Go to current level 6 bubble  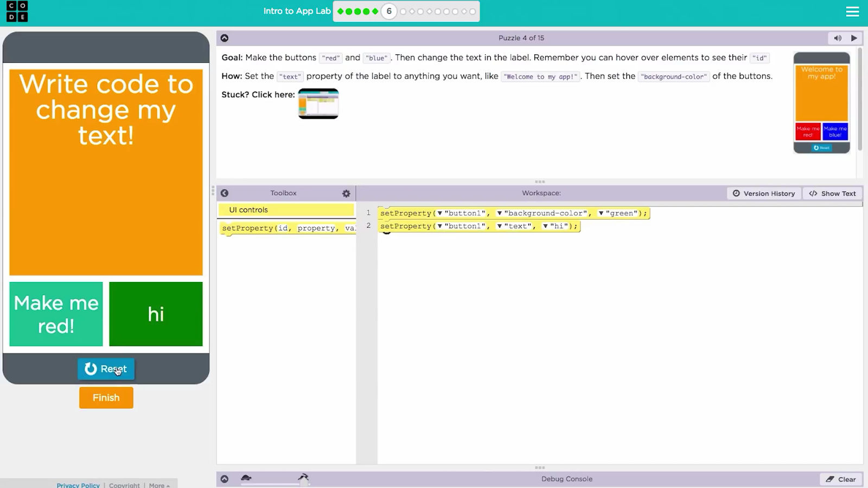point(389,11)
